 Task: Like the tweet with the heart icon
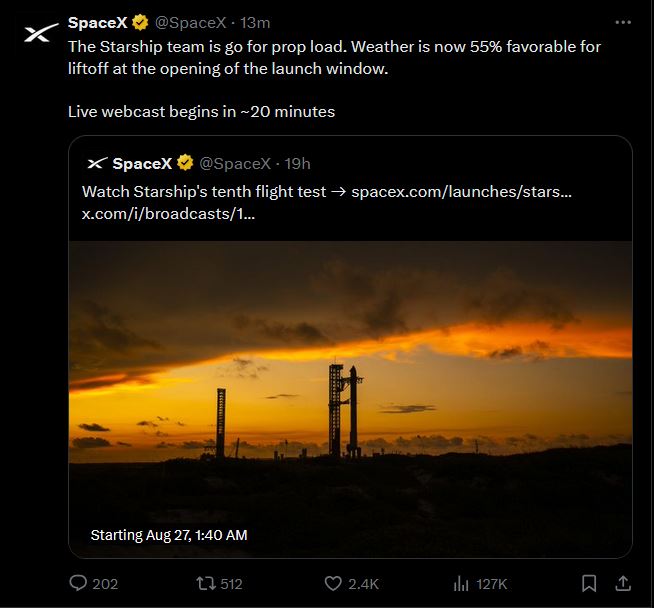tap(333, 583)
